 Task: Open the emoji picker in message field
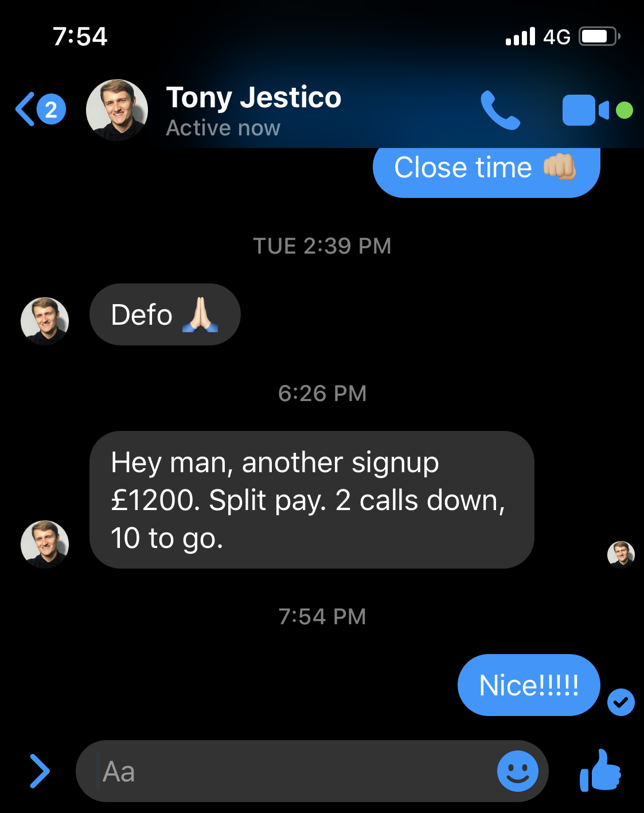coord(517,771)
